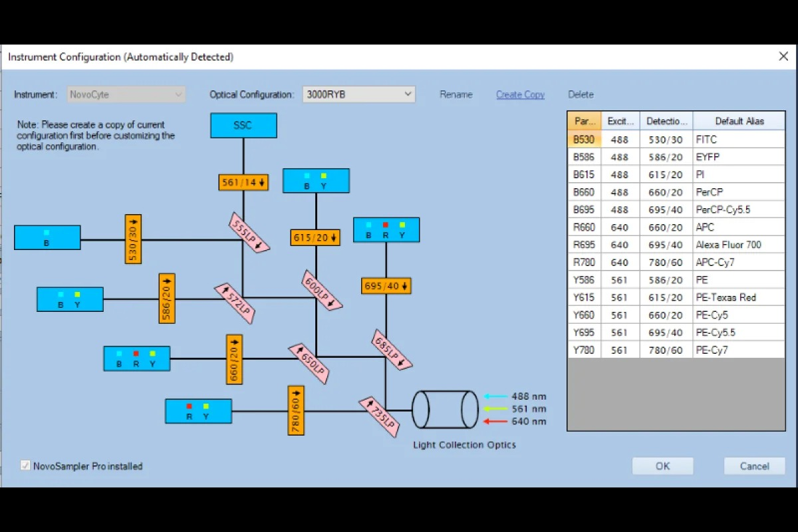
Task: Click the SSC detector box
Action: click(243, 126)
